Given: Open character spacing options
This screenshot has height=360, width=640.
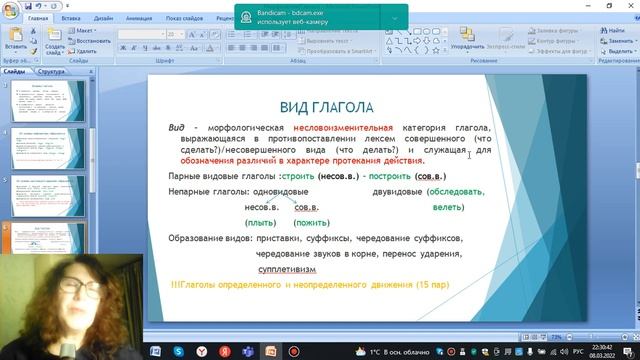Looking at the screenshot, I should [180, 48].
